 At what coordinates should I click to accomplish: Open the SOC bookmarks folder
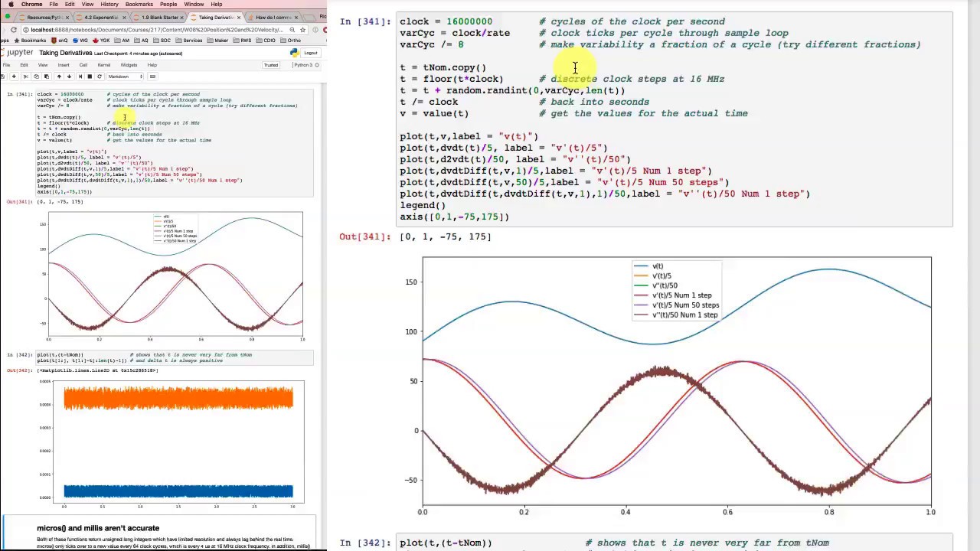[x=162, y=40]
